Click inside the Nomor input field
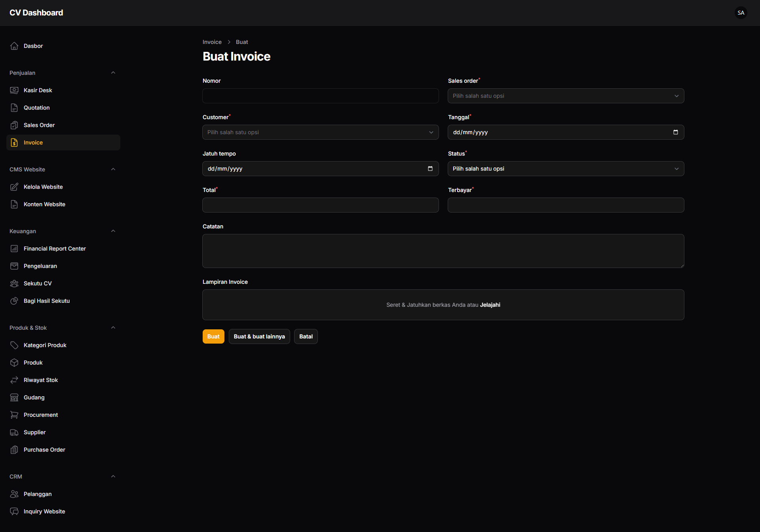 coord(320,95)
